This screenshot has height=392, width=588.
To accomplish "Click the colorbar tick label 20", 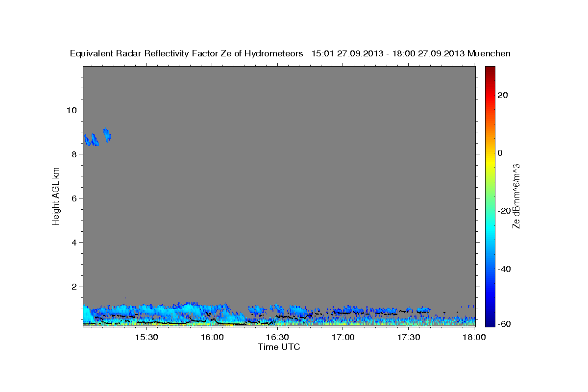I will 503,95.
